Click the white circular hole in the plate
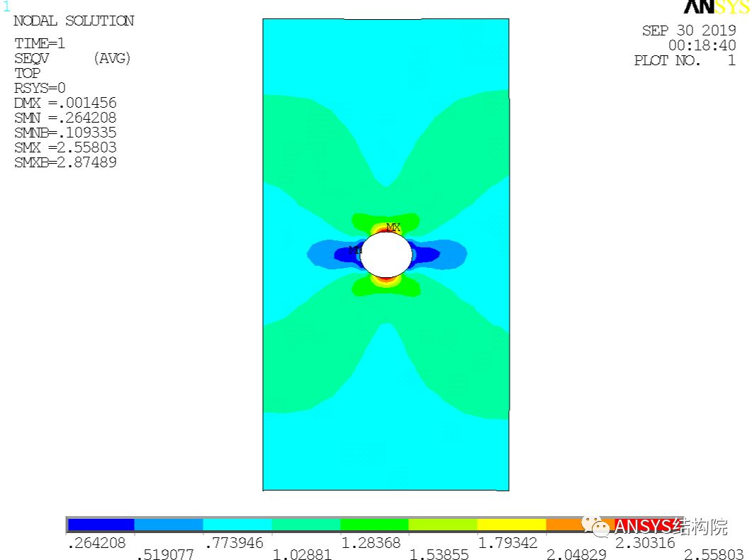Screen dimensions: 752x560 385,255
